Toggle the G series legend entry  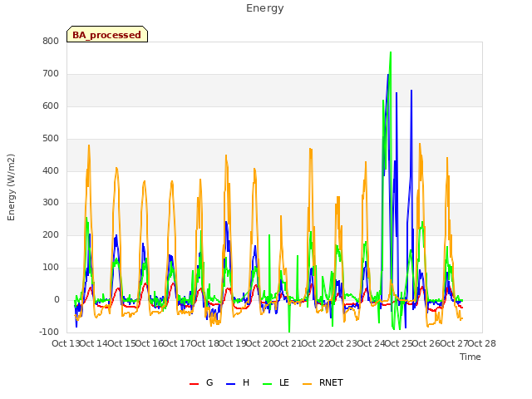point(201,382)
